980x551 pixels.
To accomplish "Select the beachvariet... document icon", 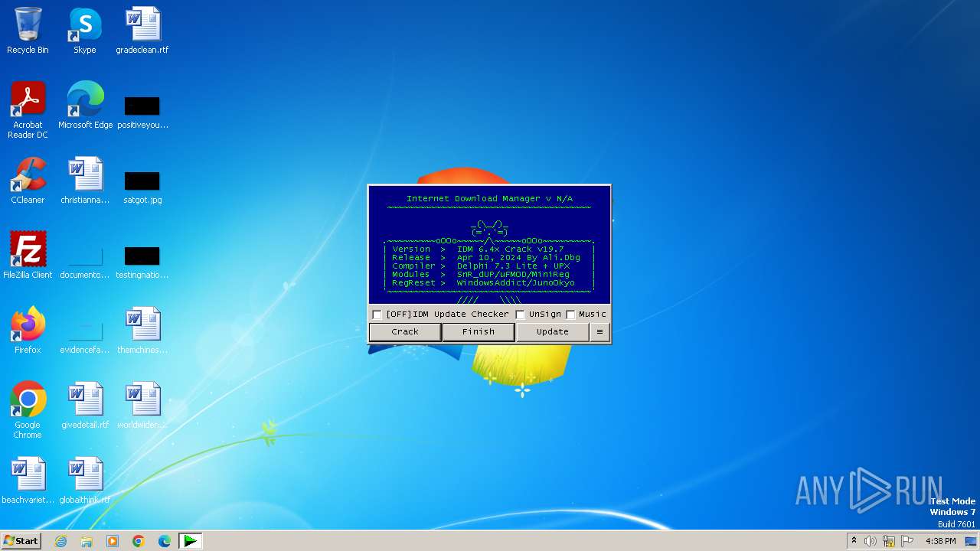I will (28, 481).
